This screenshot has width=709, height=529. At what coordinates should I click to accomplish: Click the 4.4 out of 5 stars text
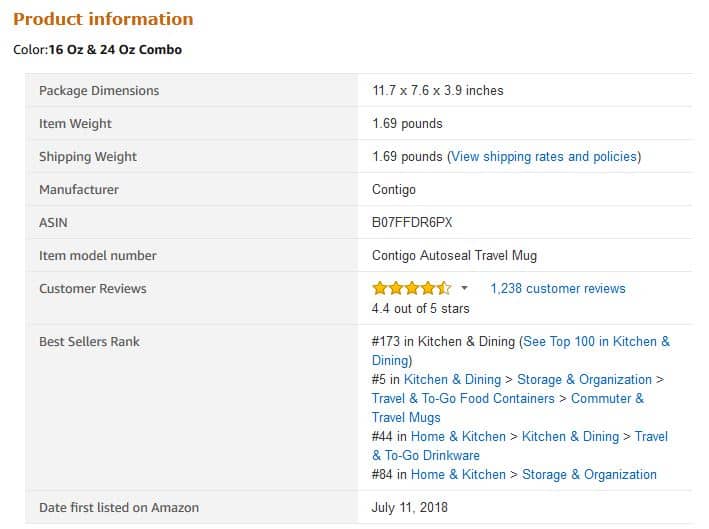click(421, 308)
